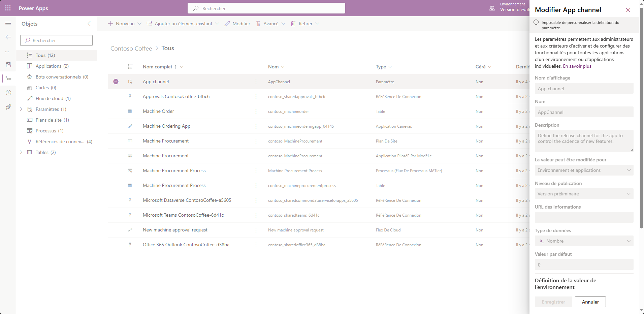The height and width of the screenshot is (314, 644).
Task: Click the New machine approval request flow icon
Action: pyautogui.click(x=130, y=230)
